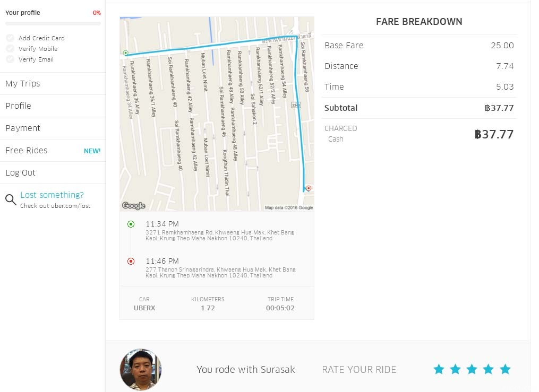
Task: Open the Profile menu item
Action: pyautogui.click(x=19, y=106)
